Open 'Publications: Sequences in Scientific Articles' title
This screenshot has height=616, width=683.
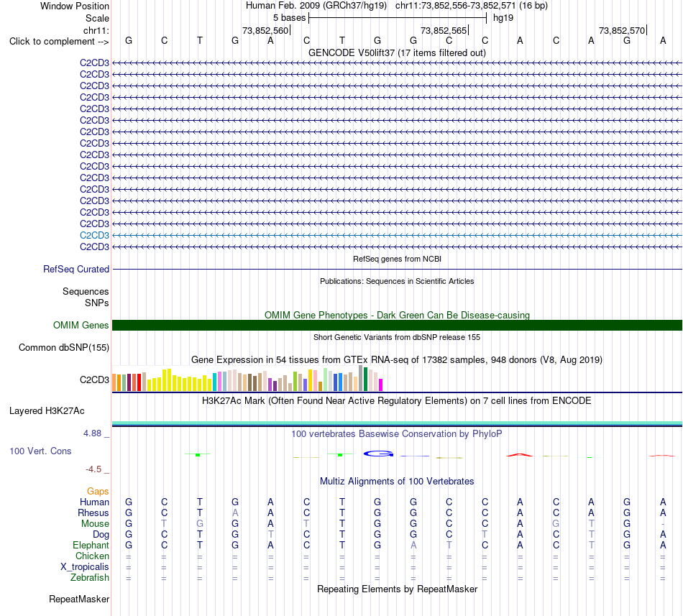click(397, 281)
